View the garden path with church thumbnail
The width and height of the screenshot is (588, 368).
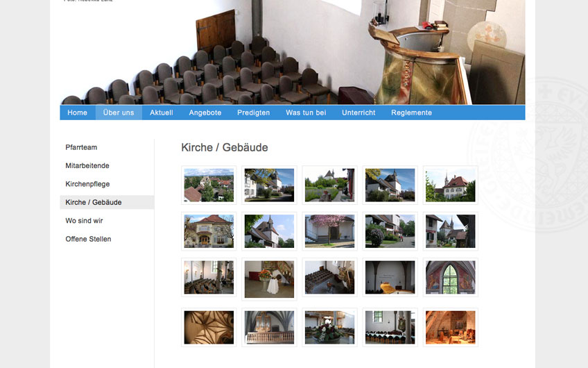click(x=329, y=185)
